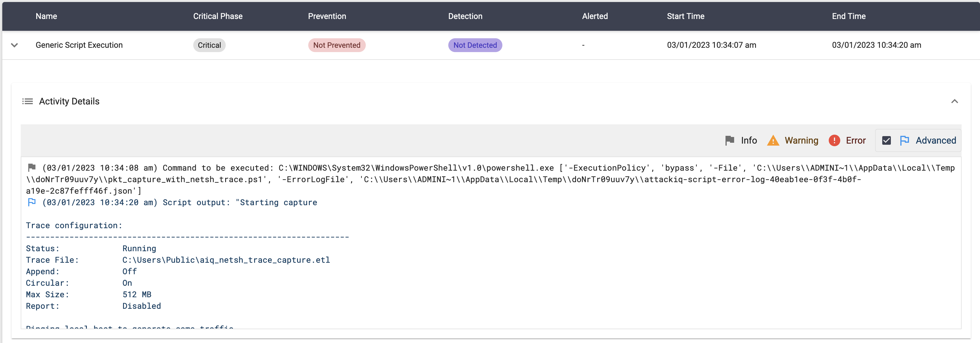Click the Generic Script Execution name

pos(79,45)
